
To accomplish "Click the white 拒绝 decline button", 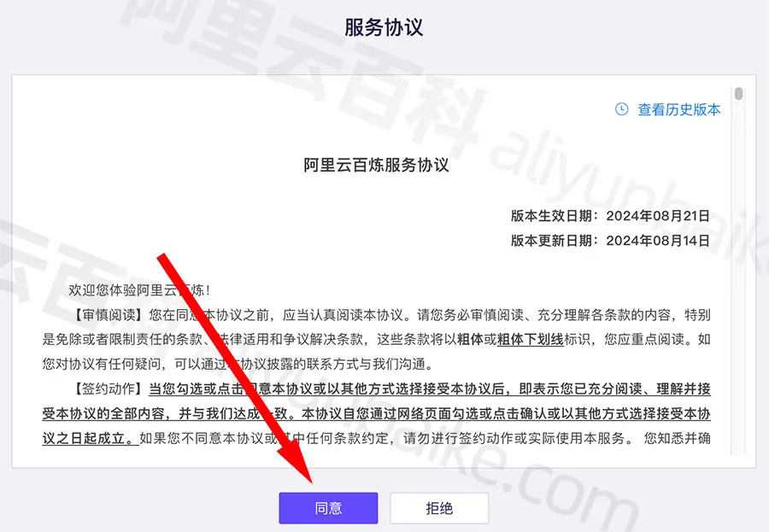I will (x=439, y=507).
